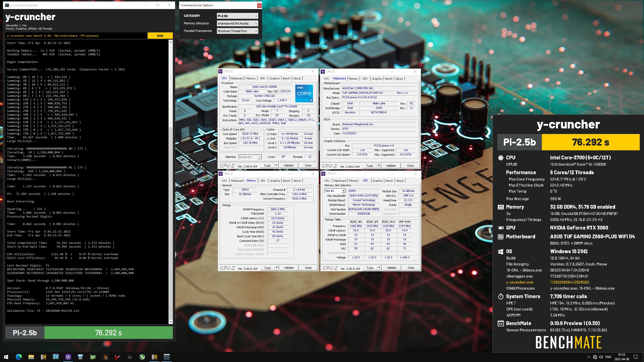This screenshot has height=362, width=644.
Task: Click Validate in the CPU tab window
Action: [289, 165]
